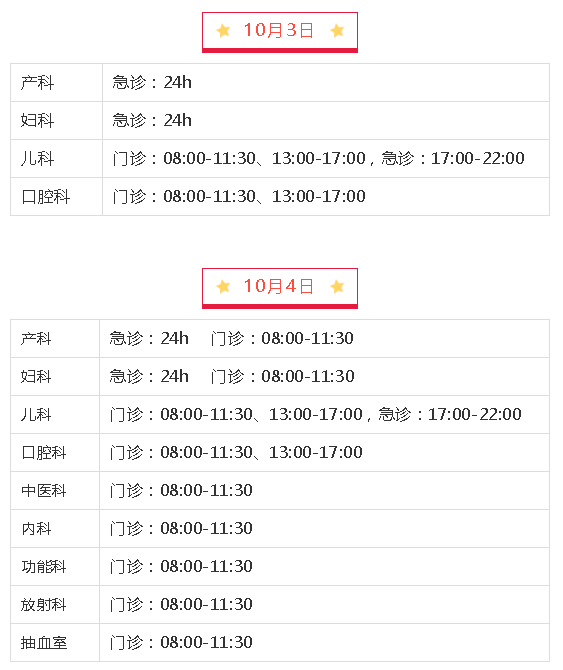Viewport: 563px width, 670px height.
Task: Click the left star beside 10月3日
Action: pyautogui.click(x=223, y=30)
